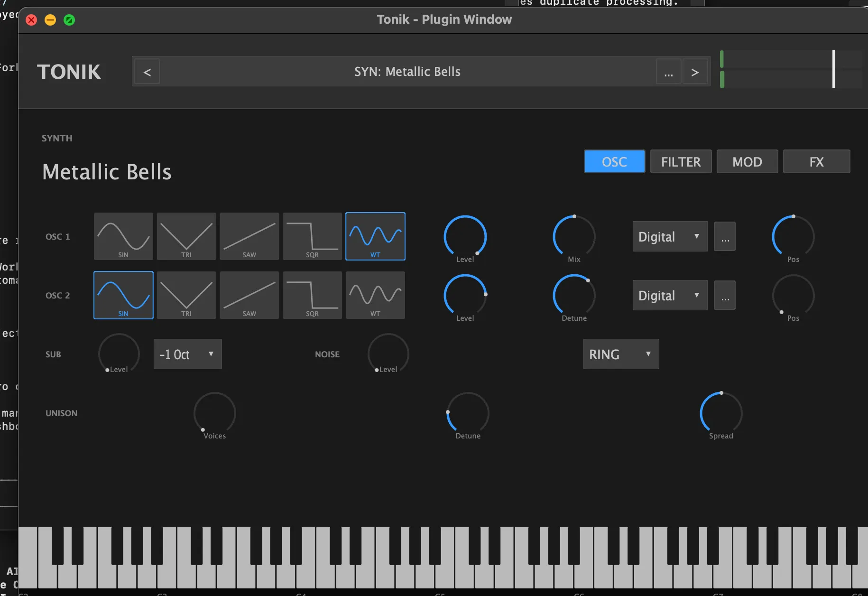Select SIN waveform for OSC 1
The height and width of the screenshot is (596, 868).
coord(123,236)
